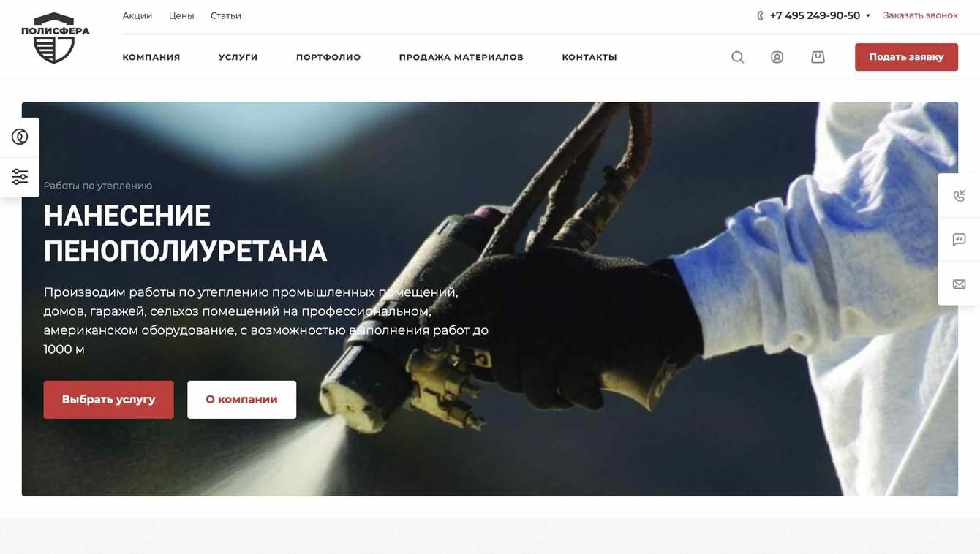
Task: Open the Услуги menu
Action: click(x=238, y=57)
